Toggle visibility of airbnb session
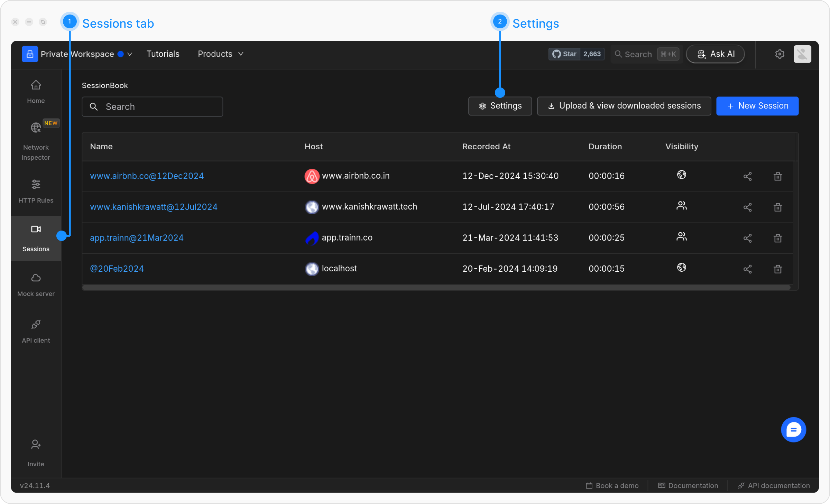The image size is (830, 504). pyautogui.click(x=681, y=175)
